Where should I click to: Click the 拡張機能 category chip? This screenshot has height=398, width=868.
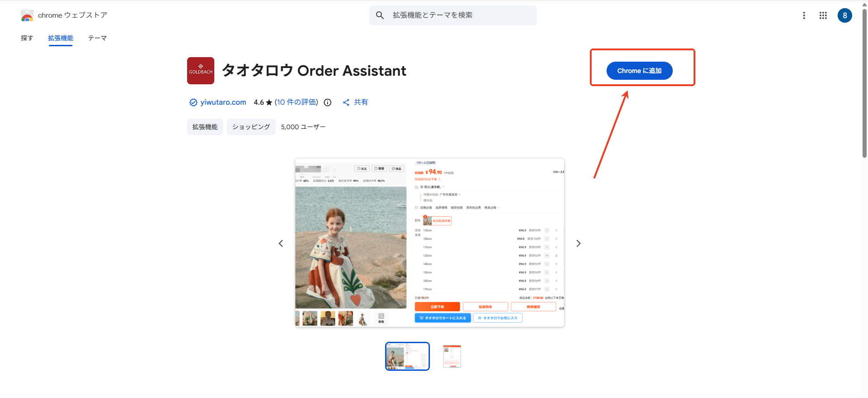[205, 127]
